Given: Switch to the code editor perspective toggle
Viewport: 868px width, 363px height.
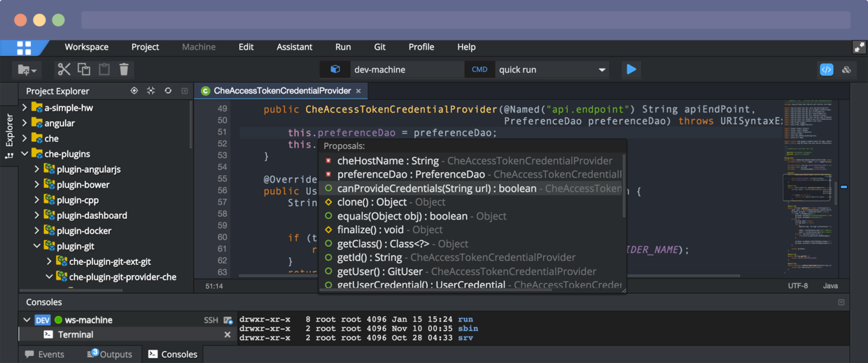Looking at the screenshot, I should tap(827, 69).
